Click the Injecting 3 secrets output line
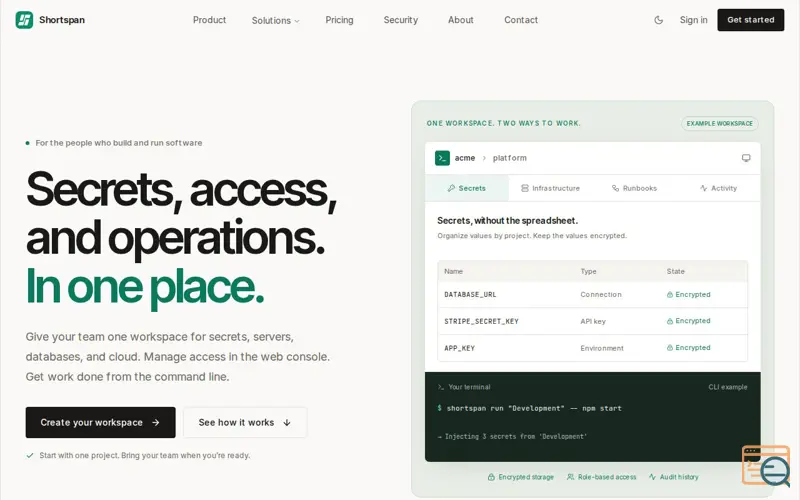The width and height of the screenshot is (800, 500). pos(512,436)
